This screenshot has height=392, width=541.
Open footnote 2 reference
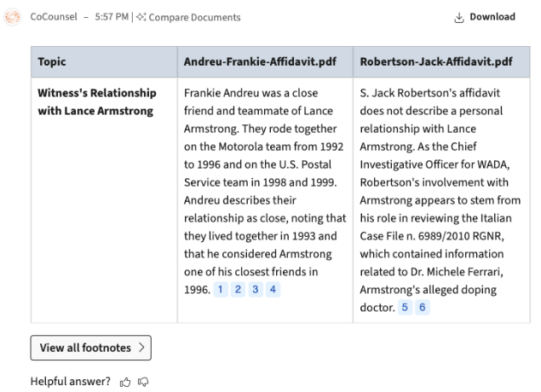pos(238,290)
